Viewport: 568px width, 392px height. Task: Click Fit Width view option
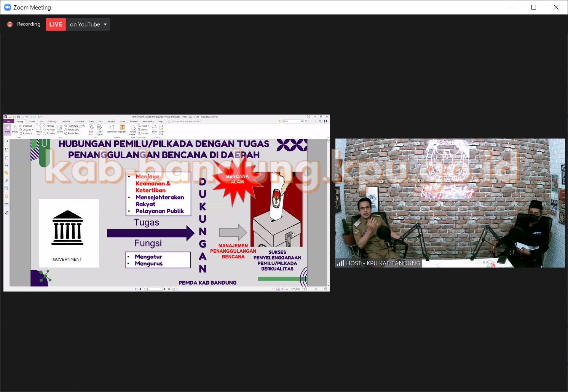(50, 129)
